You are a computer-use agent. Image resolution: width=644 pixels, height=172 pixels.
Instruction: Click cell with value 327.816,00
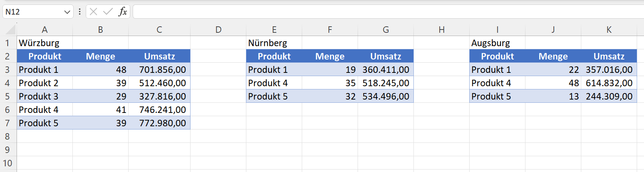coord(159,96)
